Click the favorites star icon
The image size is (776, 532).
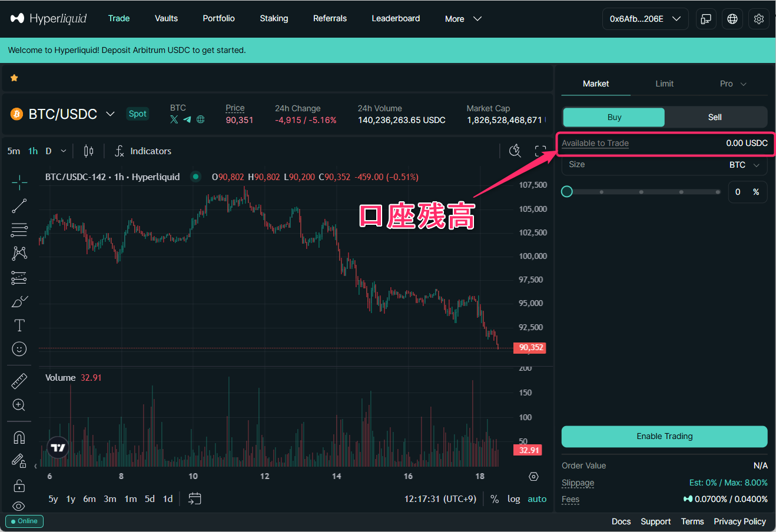14,78
